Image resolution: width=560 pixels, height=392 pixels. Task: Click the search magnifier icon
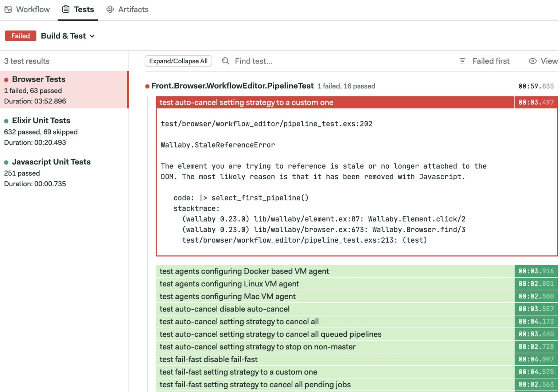pyautogui.click(x=225, y=61)
